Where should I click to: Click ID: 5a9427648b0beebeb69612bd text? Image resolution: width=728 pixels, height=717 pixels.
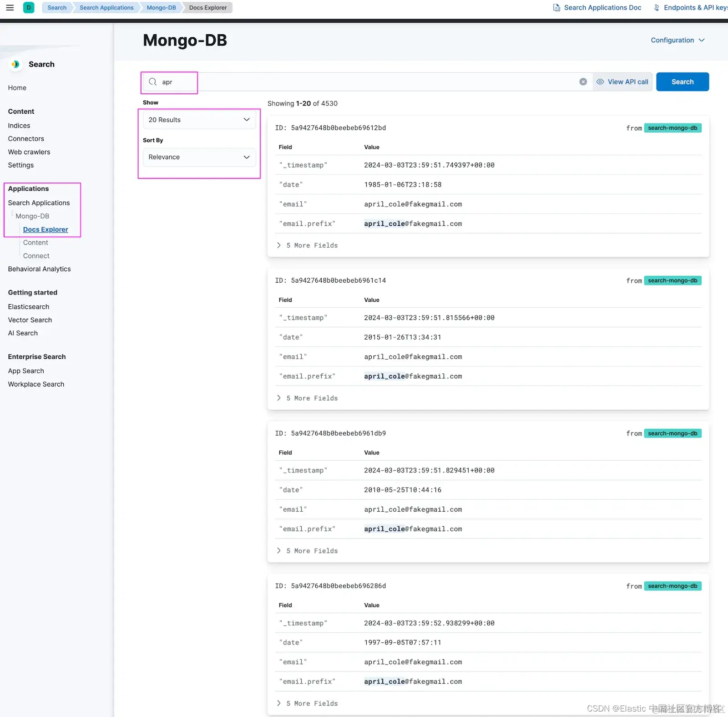click(x=330, y=128)
